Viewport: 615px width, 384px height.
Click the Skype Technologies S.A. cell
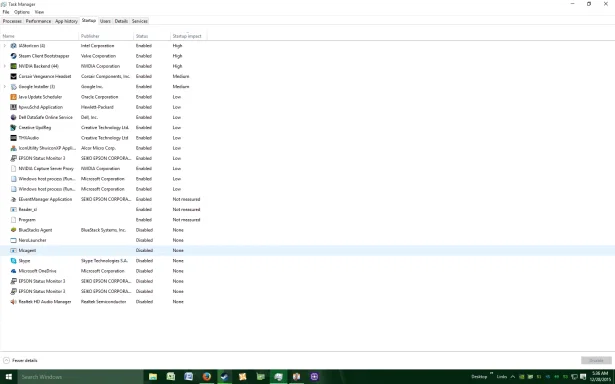click(x=104, y=260)
